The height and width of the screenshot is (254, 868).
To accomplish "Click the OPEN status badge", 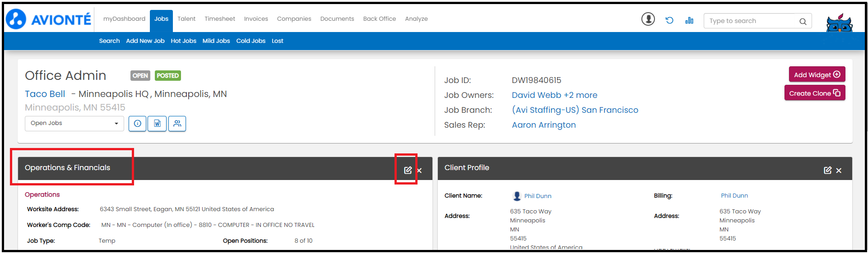I will point(140,76).
